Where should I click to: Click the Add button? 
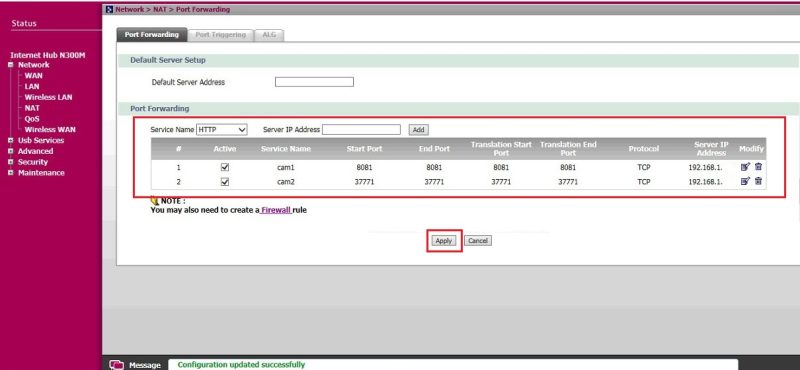click(418, 130)
